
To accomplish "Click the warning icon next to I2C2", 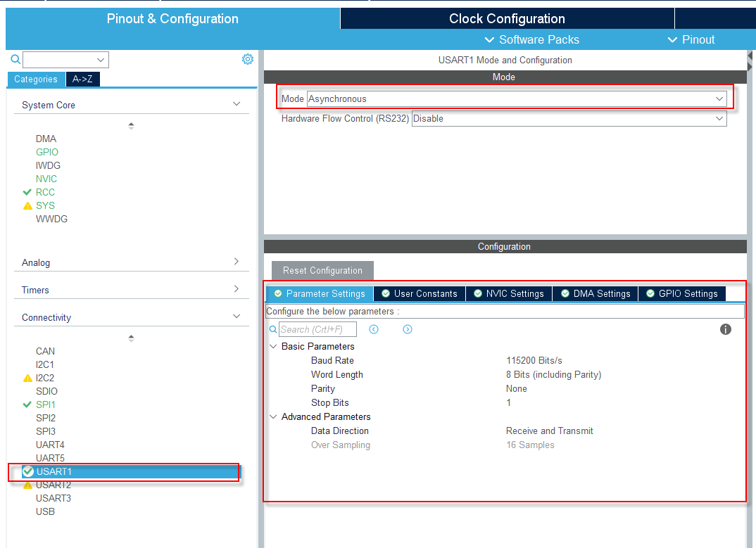I will [27, 378].
